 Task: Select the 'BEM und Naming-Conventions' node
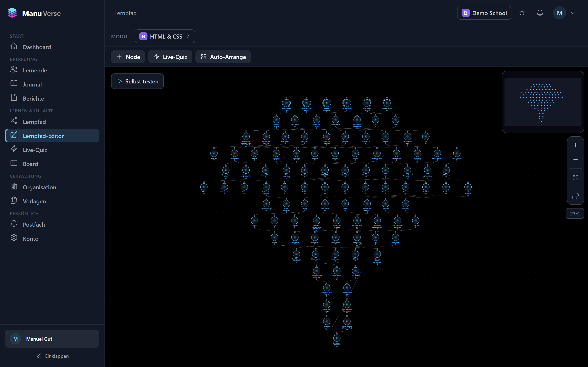point(377,254)
